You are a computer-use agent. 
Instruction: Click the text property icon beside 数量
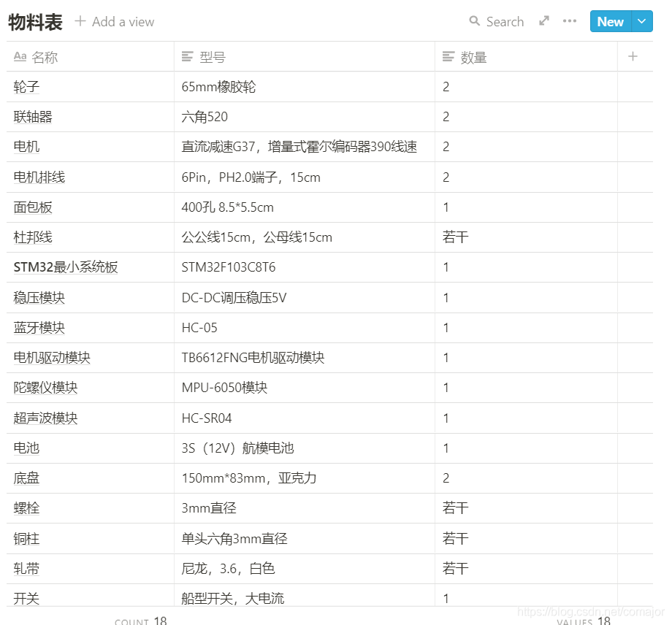point(448,56)
